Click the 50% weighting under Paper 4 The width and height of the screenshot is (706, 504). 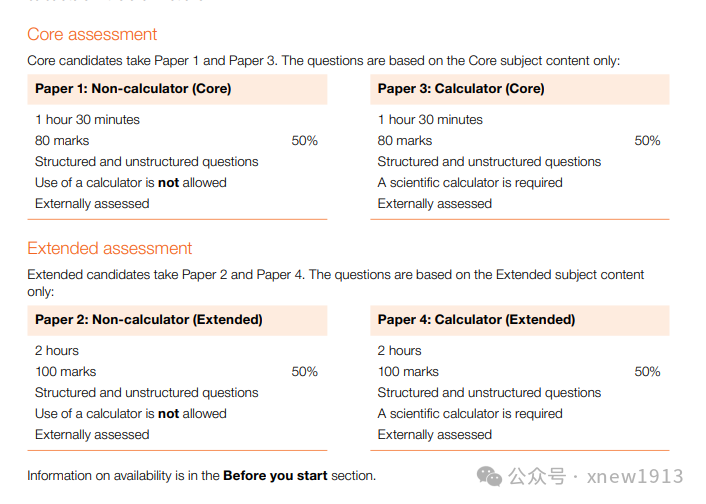pos(647,372)
